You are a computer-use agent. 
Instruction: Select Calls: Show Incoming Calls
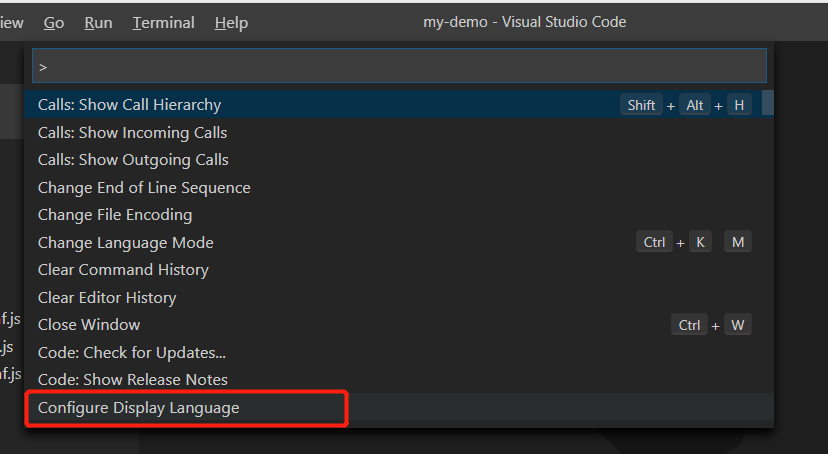(132, 133)
